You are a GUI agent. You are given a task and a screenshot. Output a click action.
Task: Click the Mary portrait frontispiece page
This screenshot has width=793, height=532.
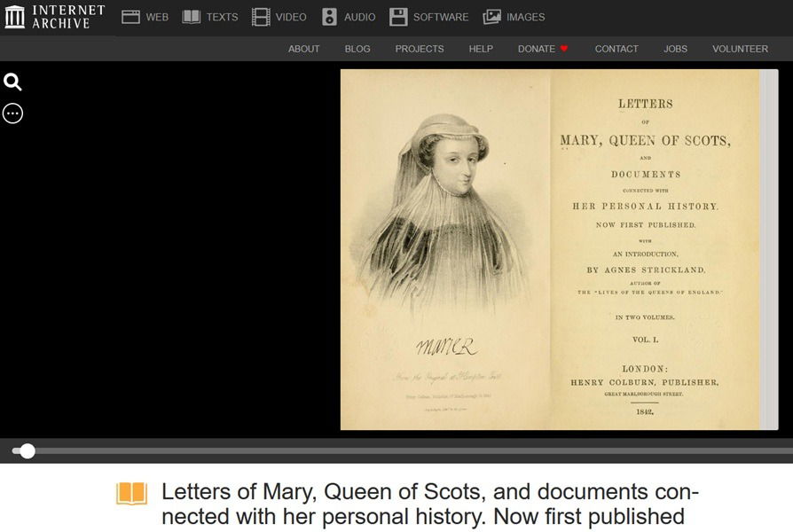(x=445, y=250)
